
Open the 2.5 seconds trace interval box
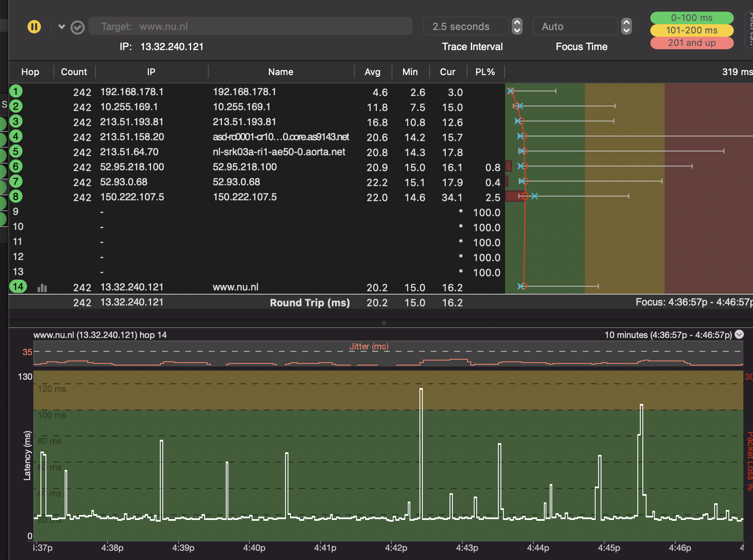[x=465, y=27]
